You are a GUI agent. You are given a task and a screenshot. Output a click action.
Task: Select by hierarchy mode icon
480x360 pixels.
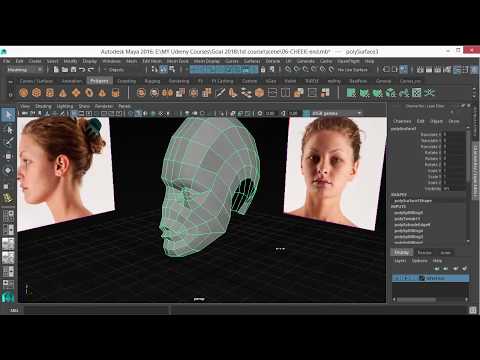tap(154, 69)
